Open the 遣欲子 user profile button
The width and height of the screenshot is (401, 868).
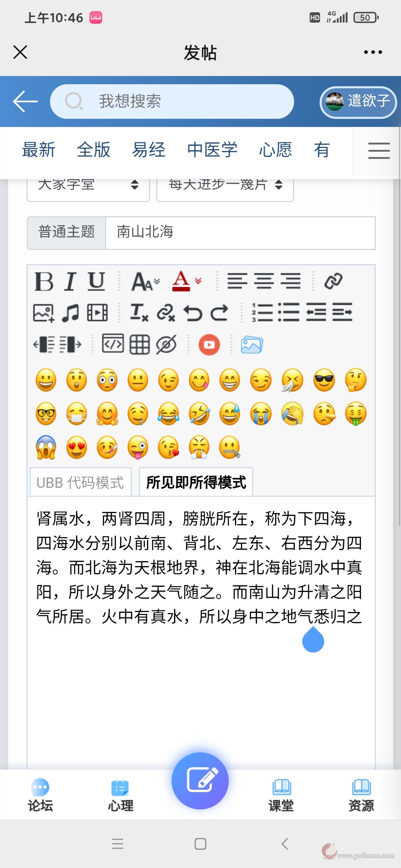358,102
